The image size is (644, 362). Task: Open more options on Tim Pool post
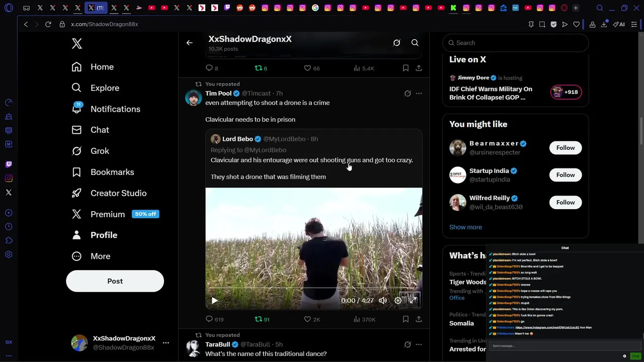coord(419,94)
